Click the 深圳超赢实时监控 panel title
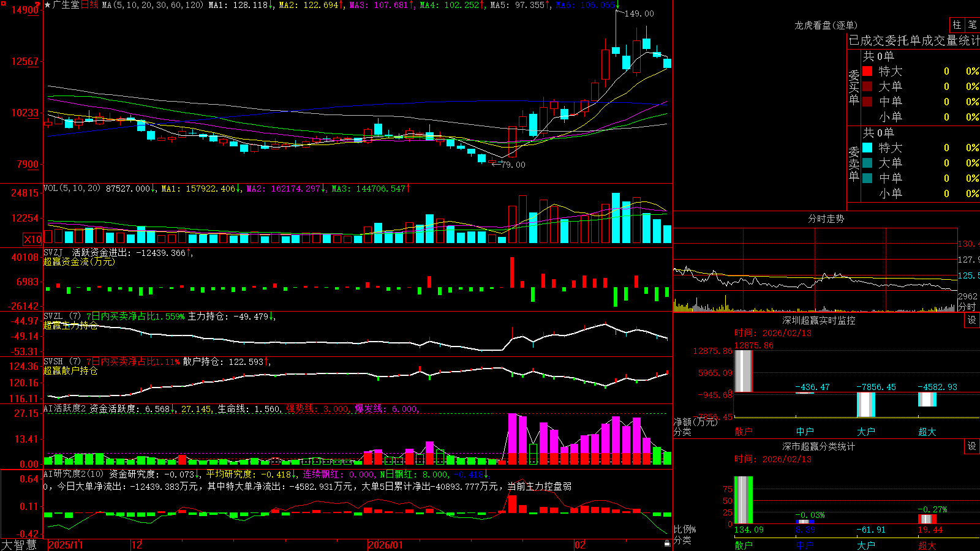The height and width of the screenshot is (551, 980). pyautogui.click(x=818, y=320)
